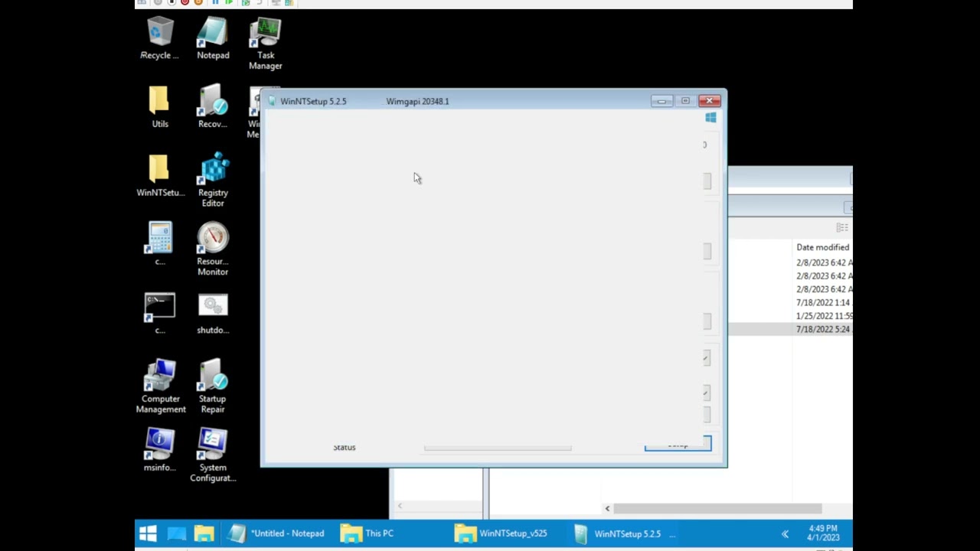
Task: Select the shutdown desktop icon
Action: pyautogui.click(x=213, y=314)
